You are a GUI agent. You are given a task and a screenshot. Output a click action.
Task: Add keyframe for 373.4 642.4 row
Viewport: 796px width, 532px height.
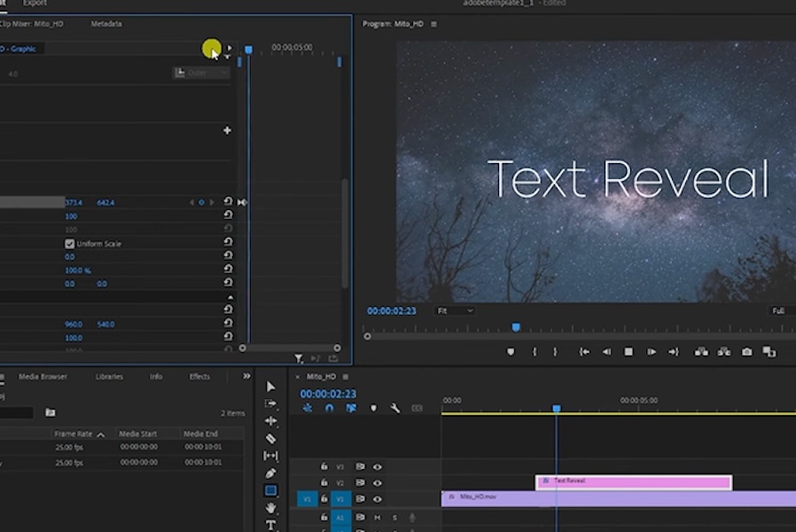(x=201, y=202)
